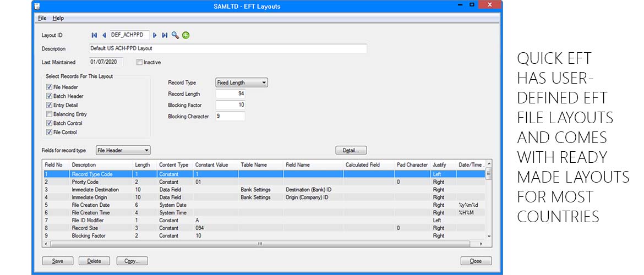Viewport: 644px width, 275px height.
Task: Uncheck File Control record
Action: [50, 132]
